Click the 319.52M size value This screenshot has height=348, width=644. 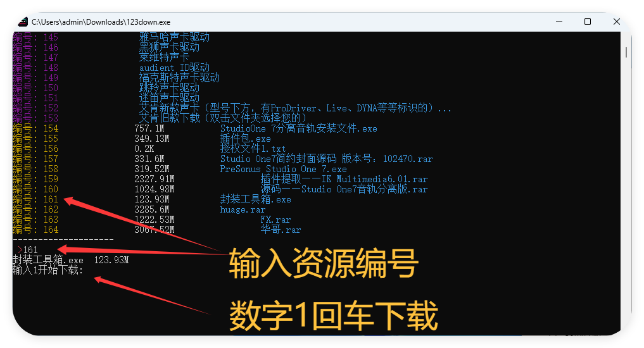(151, 169)
